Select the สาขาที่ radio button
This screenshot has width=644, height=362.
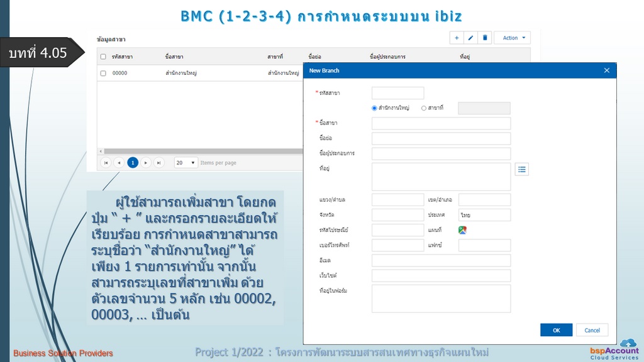(423, 108)
